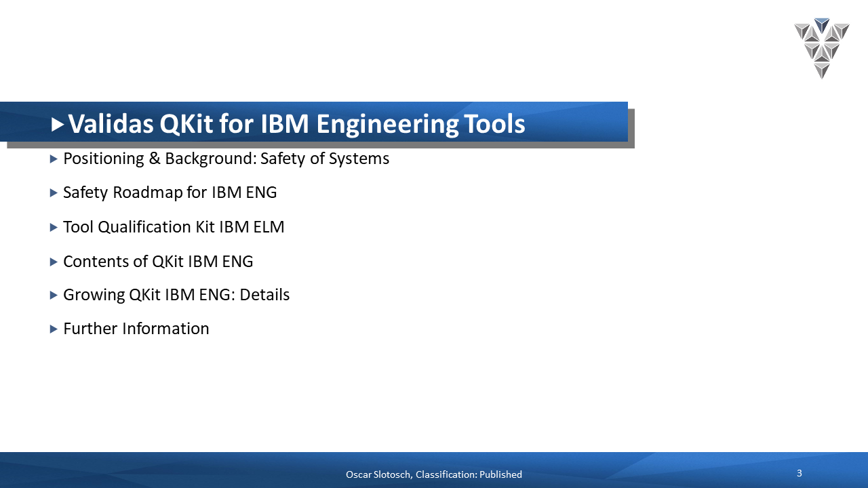Click the arrow bullet before the slide title

58,124
